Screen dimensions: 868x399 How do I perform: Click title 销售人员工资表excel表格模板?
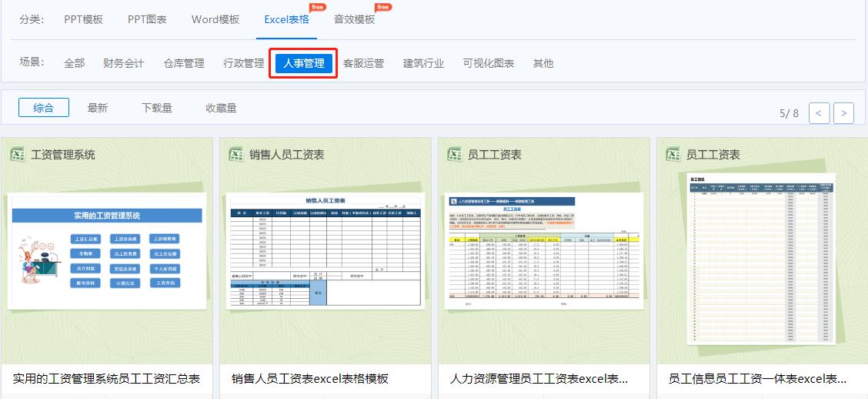310,379
